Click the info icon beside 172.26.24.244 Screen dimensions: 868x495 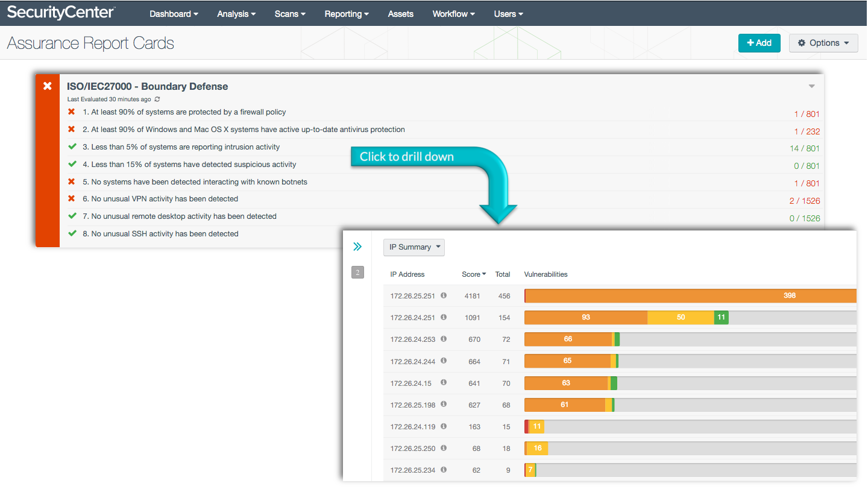pos(444,361)
